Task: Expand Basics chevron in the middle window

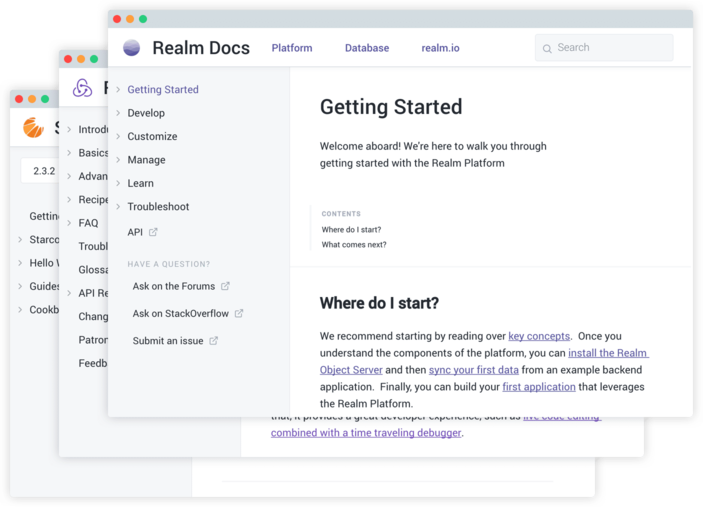Action: click(x=69, y=153)
